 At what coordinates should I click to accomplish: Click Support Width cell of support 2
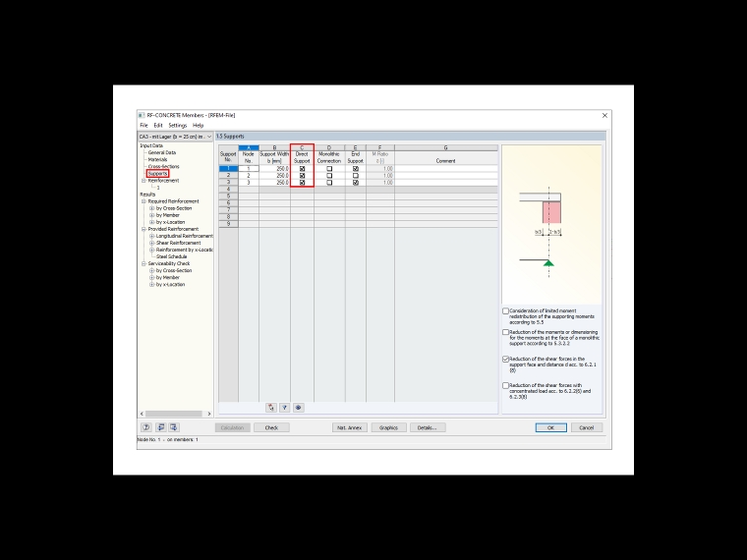coord(275,176)
